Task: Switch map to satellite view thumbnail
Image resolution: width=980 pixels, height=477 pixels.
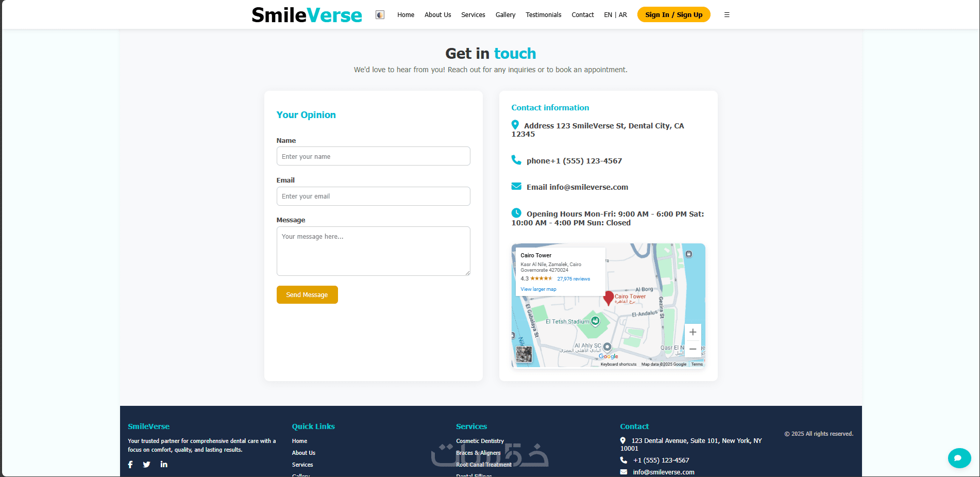Action: click(x=524, y=354)
